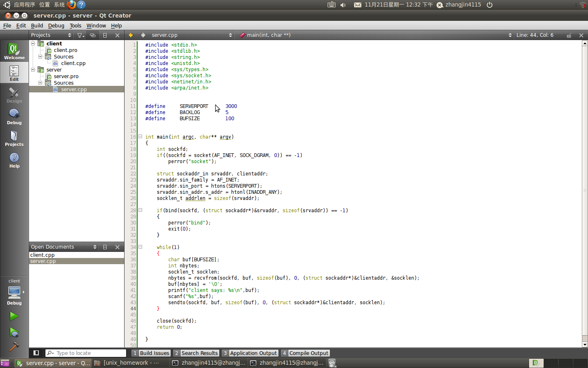Open the Edit menu
The height and width of the screenshot is (368, 588).
(21, 25)
